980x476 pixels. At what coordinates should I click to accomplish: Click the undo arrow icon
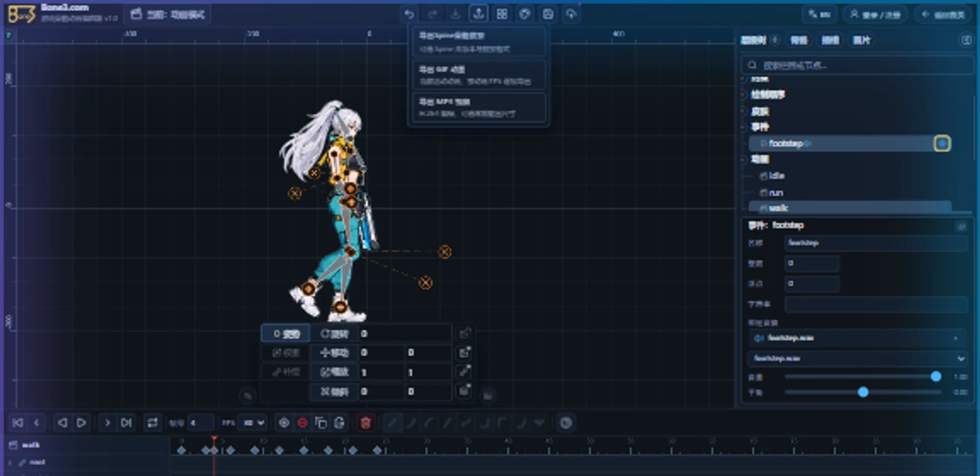click(409, 14)
